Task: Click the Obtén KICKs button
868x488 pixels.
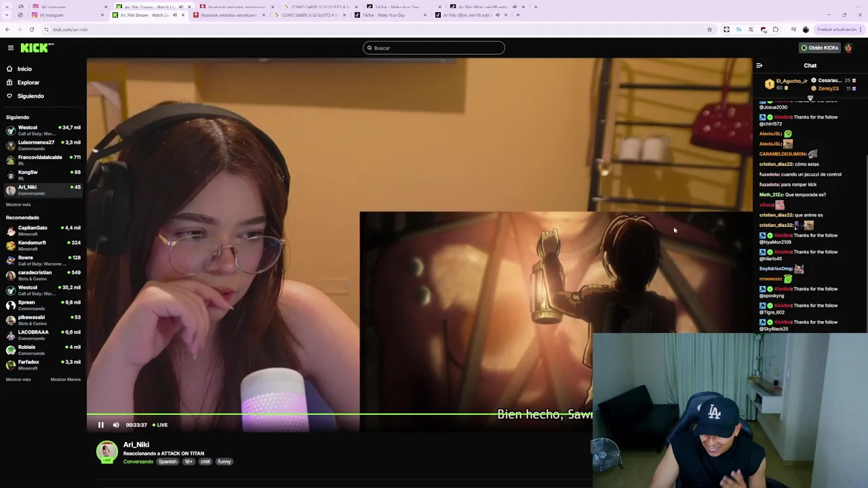Action: point(819,47)
